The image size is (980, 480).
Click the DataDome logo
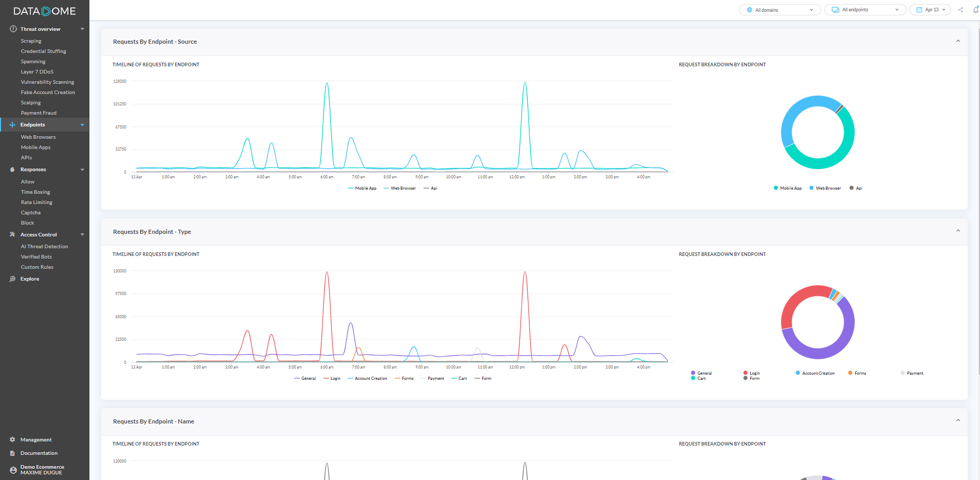pos(44,11)
